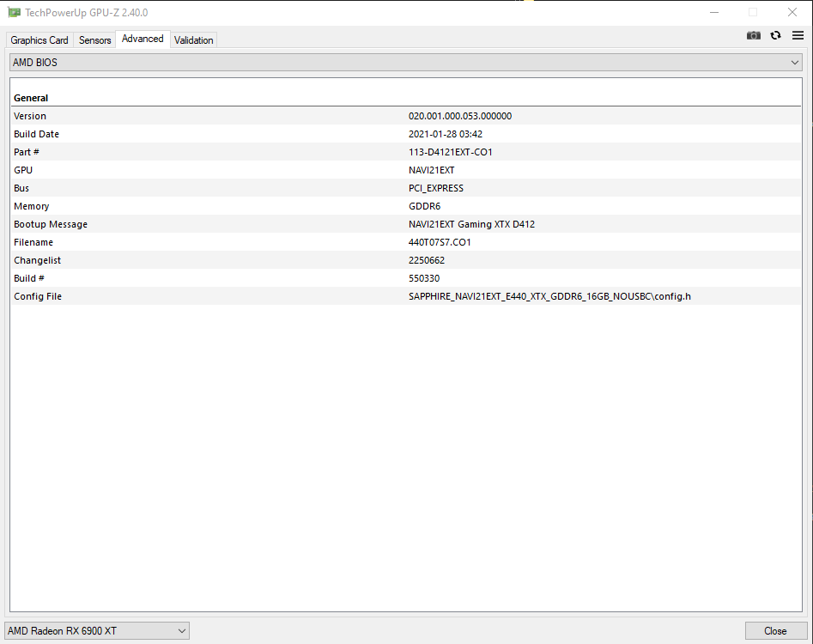Screen dimensions: 813x644
Task: Select the Build # row label
Action: tap(29, 278)
